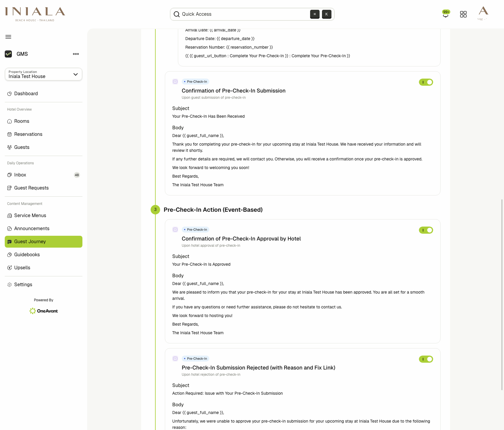Open the apps grid icon in top bar
The image size is (504, 430).
(463, 14)
